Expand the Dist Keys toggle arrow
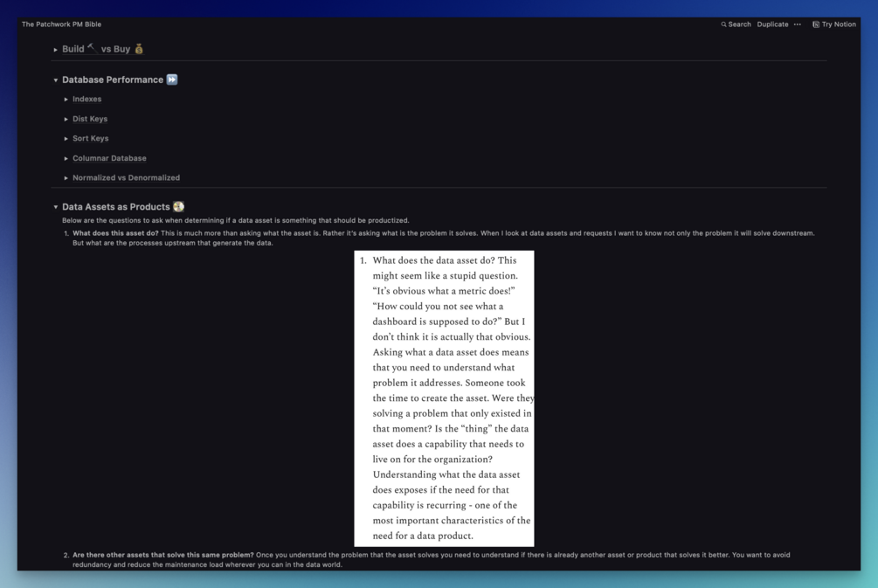878x588 pixels. point(66,120)
